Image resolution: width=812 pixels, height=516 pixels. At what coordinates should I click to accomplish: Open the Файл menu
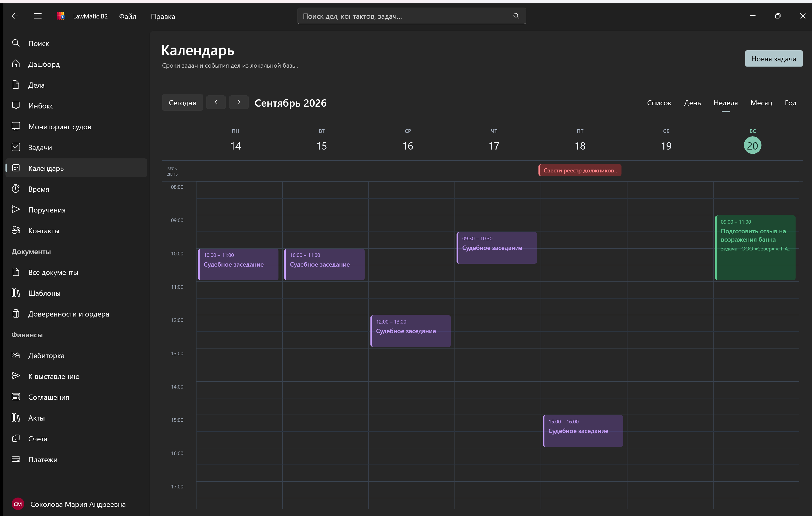point(128,16)
